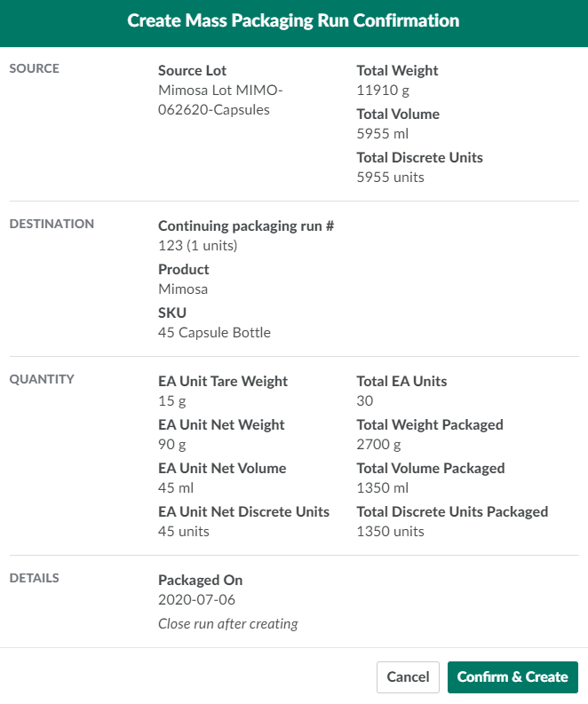This screenshot has width=588, height=704.
Task: Click the Total Volume 5955 ml value
Action: (383, 133)
